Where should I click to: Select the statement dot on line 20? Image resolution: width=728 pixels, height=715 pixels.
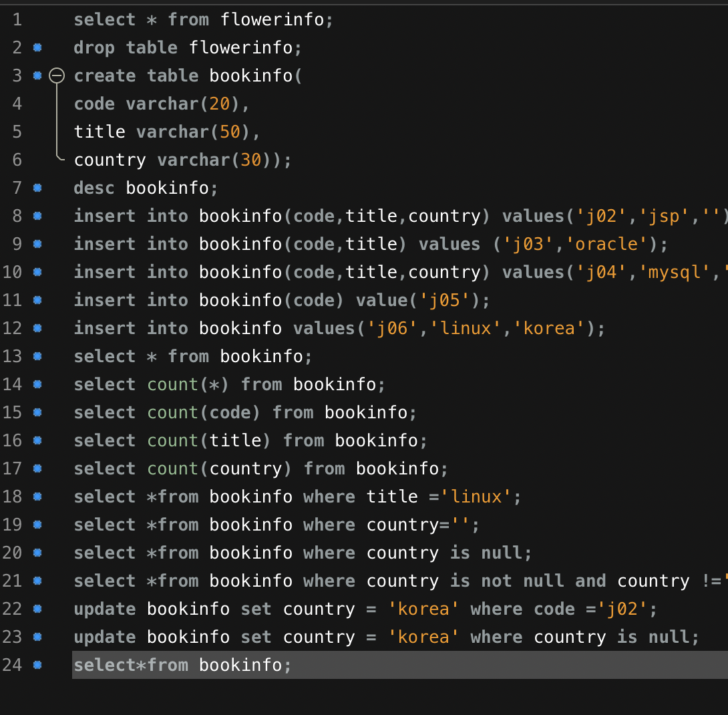click(x=37, y=553)
